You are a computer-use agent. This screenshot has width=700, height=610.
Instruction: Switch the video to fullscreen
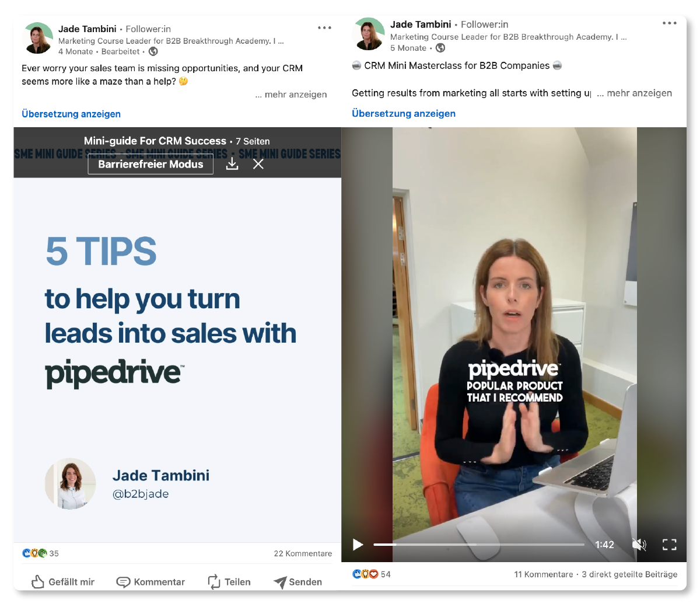coord(670,545)
